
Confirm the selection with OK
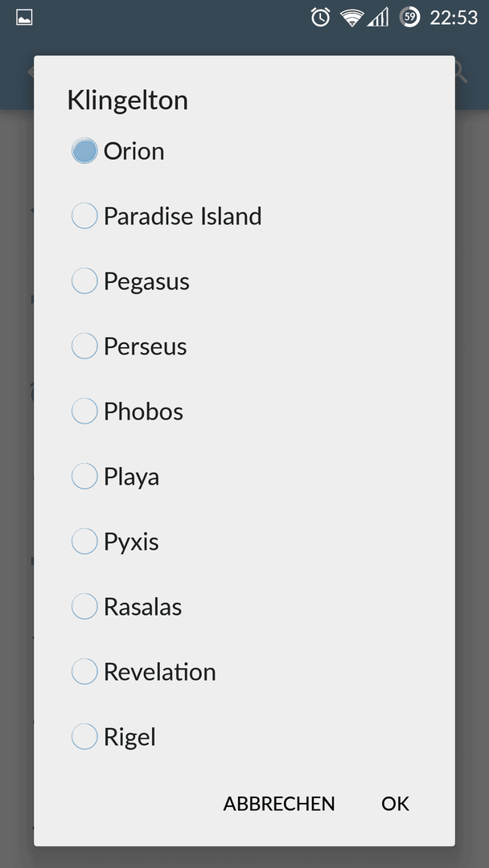(x=396, y=804)
